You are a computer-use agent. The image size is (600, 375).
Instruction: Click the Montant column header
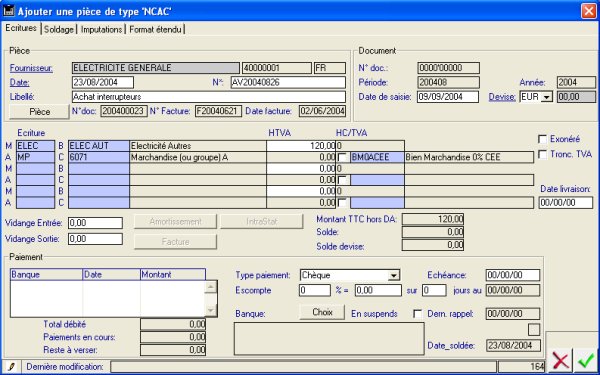tap(173, 274)
